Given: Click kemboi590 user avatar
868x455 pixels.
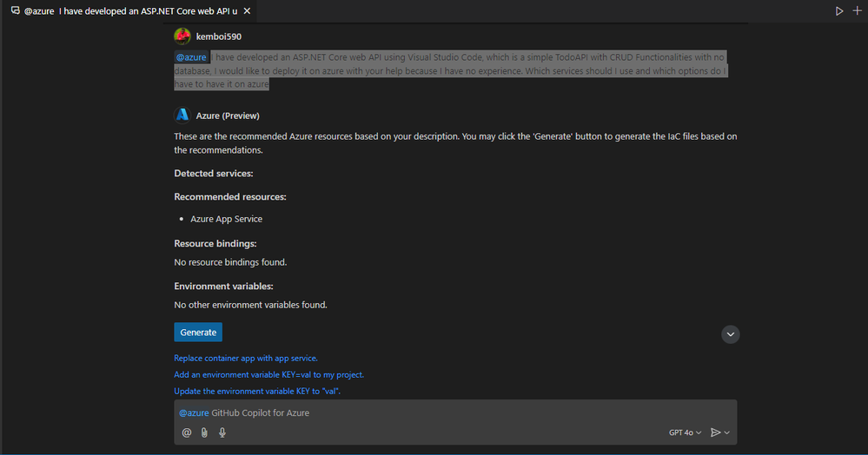Looking at the screenshot, I should click(x=182, y=36).
